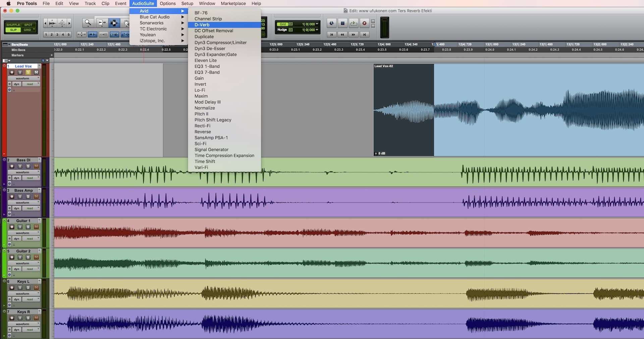Click zoom preset button 3
Image resolution: width=644 pixels, height=339 pixels.
coord(57,35)
